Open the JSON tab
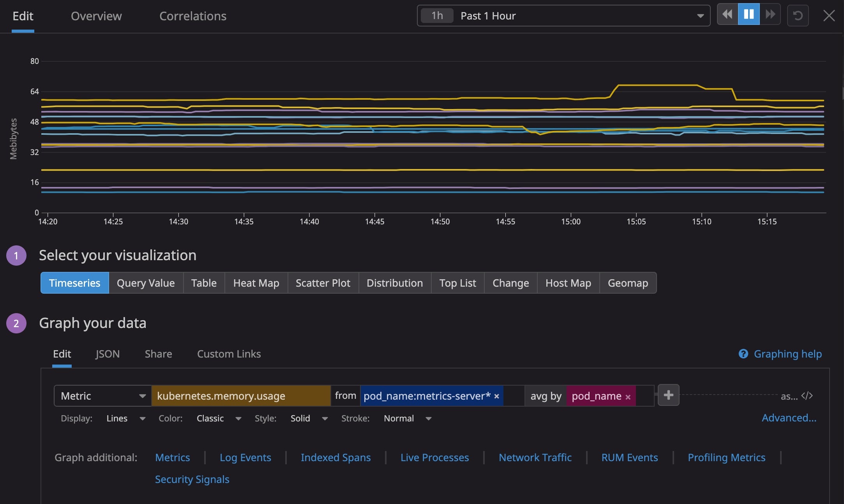This screenshot has height=504, width=844. 107,354
